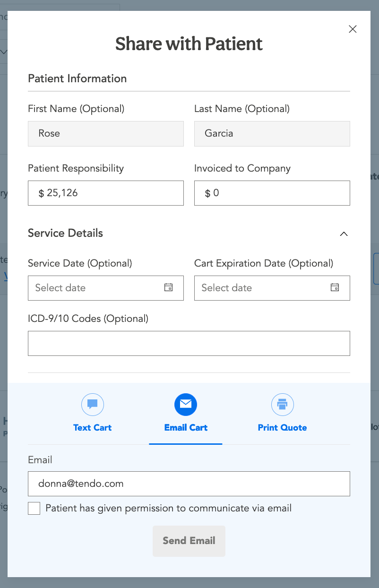Select the Email Cart tab label
The height and width of the screenshot is (588, 379).
[x=186, y=427]
